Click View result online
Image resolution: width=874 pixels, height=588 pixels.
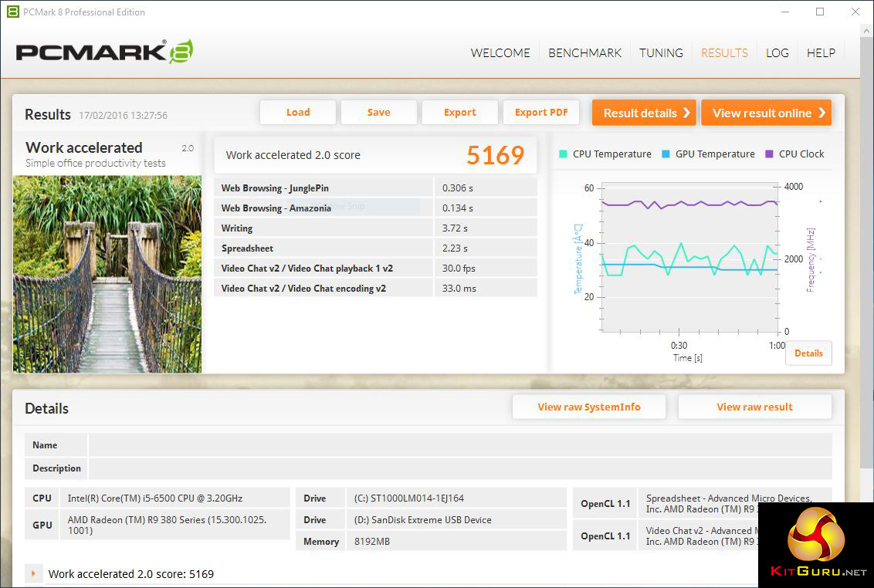767,113
